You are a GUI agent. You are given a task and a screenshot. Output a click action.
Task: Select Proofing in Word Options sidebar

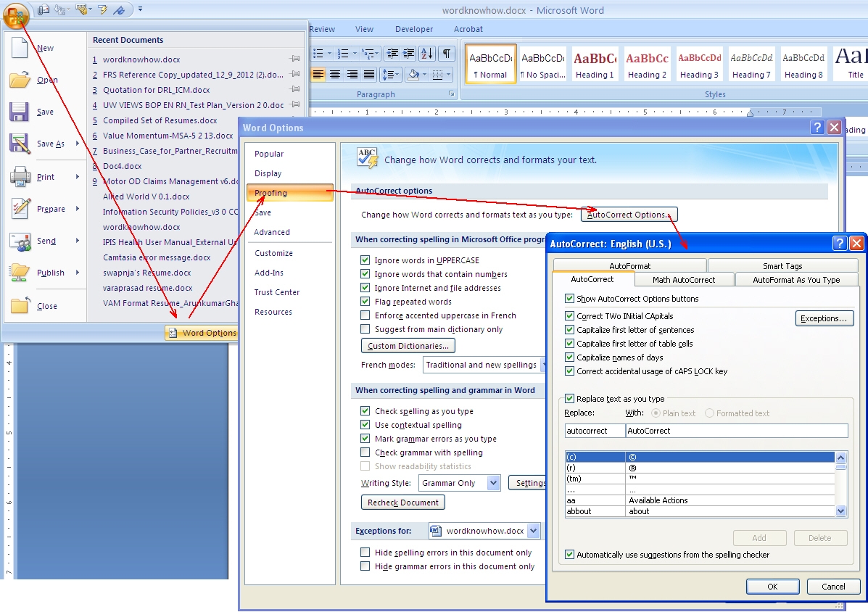point(290,193)
